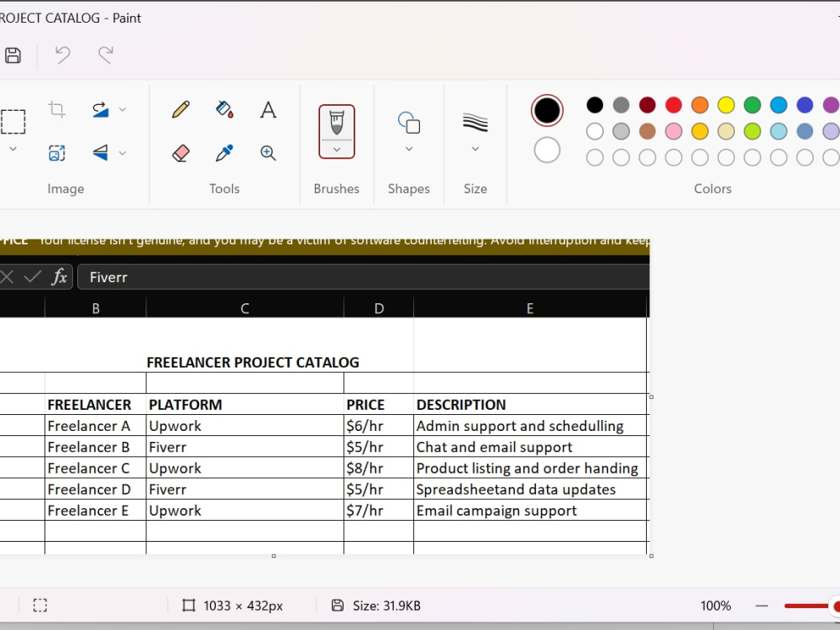Click the Resize and skew icon
Screen dimensions: 840x630
[57, 153]
